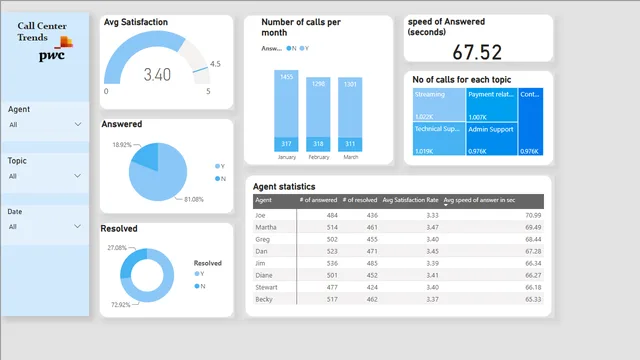
Task: Click the 70.99 speed value for Joe
Action: tap(533, 215)
